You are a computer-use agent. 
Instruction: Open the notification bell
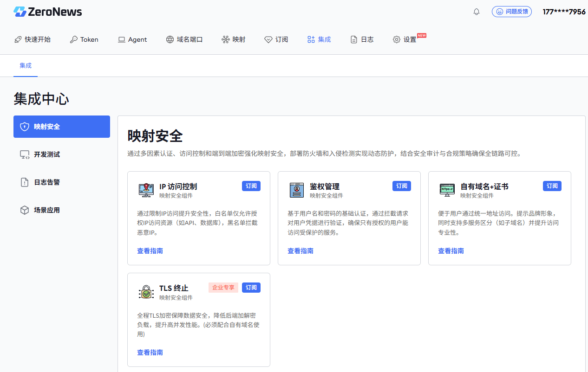pos(477,12)
